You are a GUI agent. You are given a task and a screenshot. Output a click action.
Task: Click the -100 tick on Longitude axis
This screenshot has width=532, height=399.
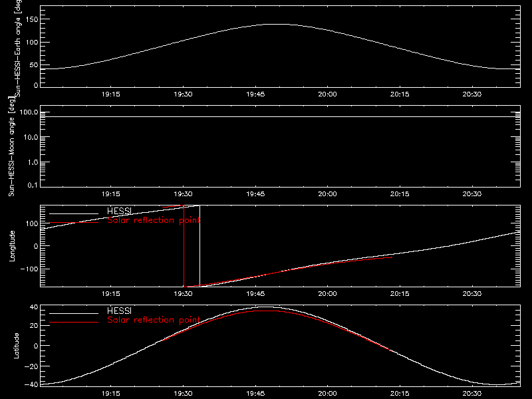pyautogui.click(x=29, y=269)
